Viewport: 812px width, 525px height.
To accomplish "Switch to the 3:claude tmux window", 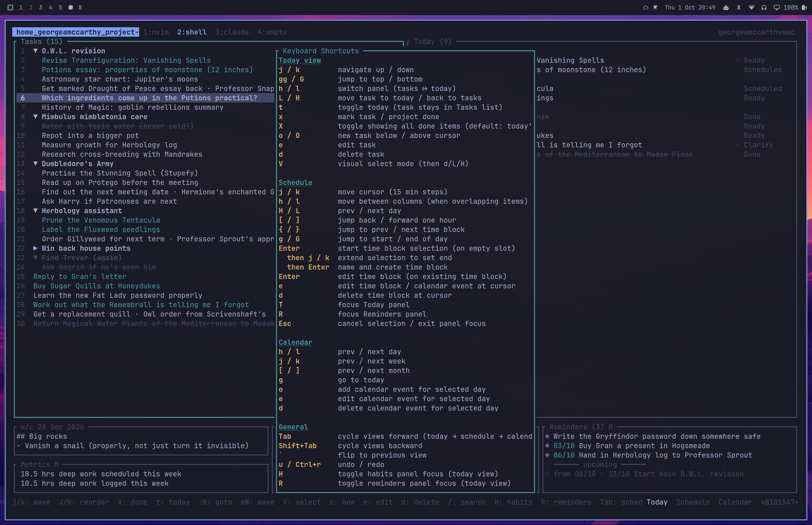I will pyautogui.click(x=232, y=32).
